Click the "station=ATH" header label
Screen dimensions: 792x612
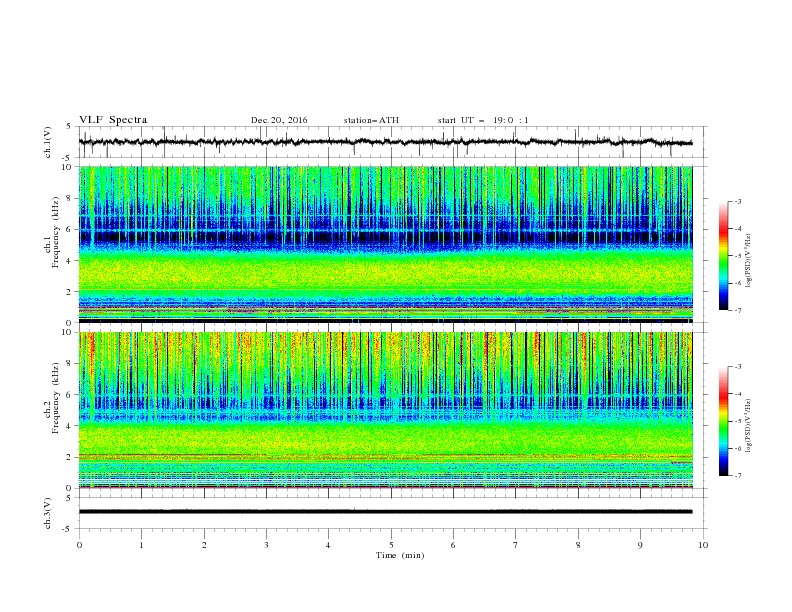pos(371,120)
